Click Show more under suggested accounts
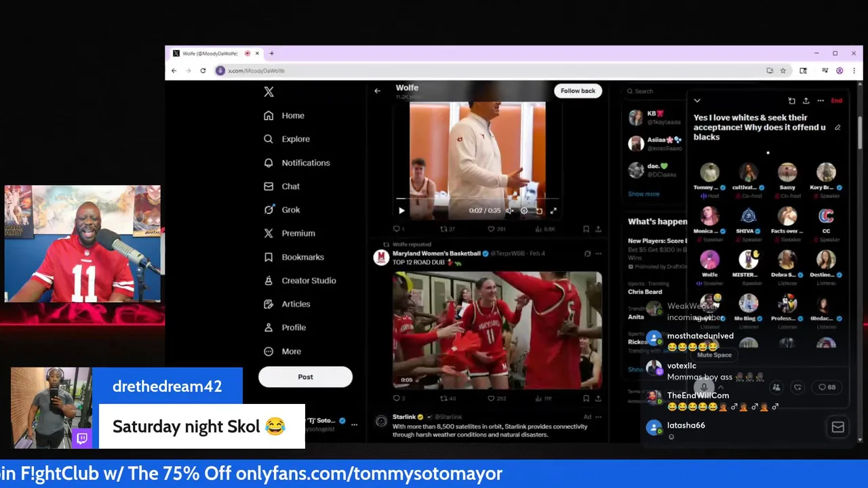This screenshot has height=488, width=868. pyautogui.click(x=644, y=194)
